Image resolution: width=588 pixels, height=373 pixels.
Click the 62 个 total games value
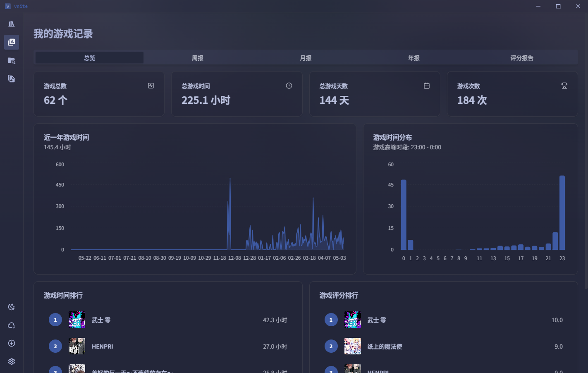coord(55,100)
